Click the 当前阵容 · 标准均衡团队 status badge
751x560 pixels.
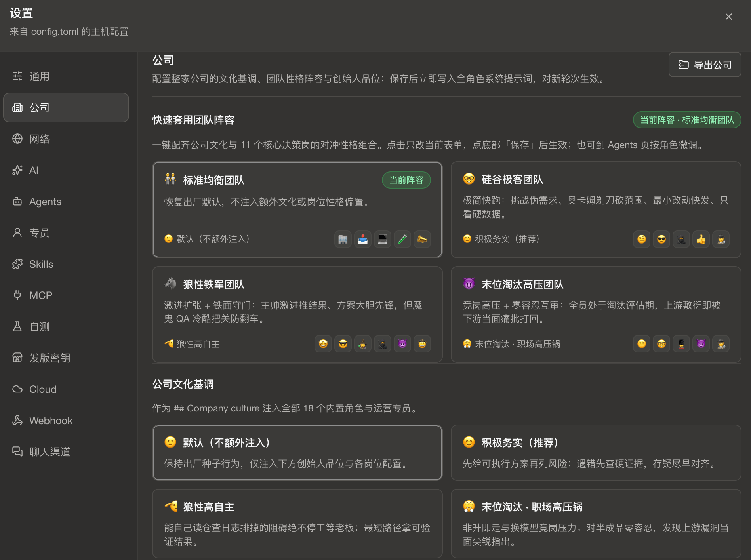pyautogui.click(x=687, y=120)
